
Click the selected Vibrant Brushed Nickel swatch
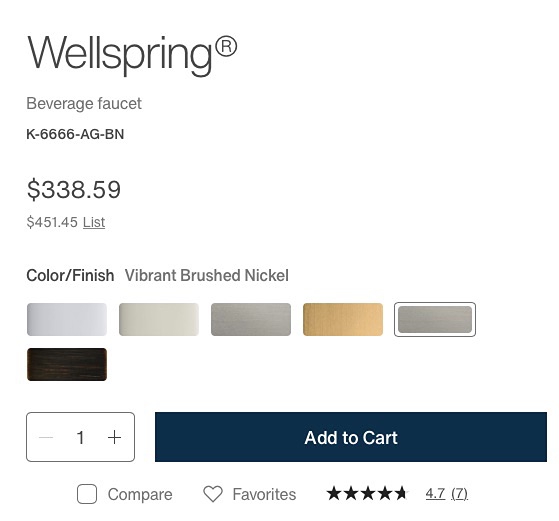click(x=435, y=320)
